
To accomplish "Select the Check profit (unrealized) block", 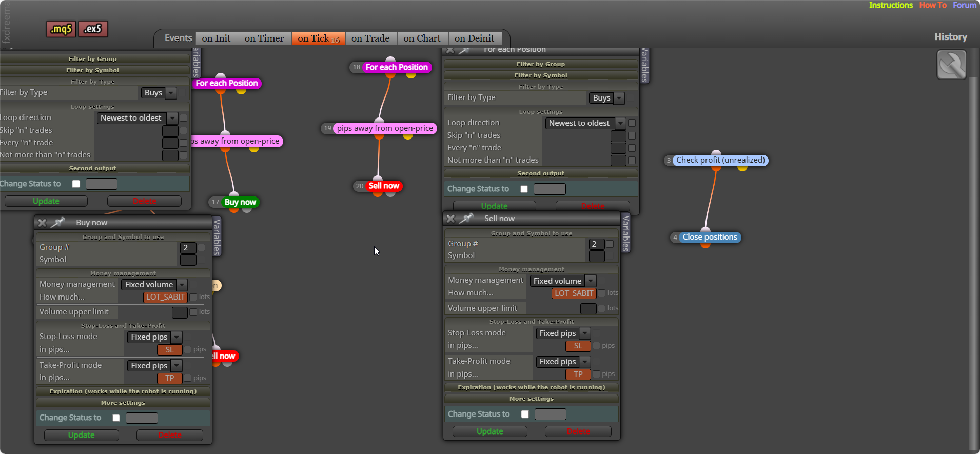I will 720,160.
